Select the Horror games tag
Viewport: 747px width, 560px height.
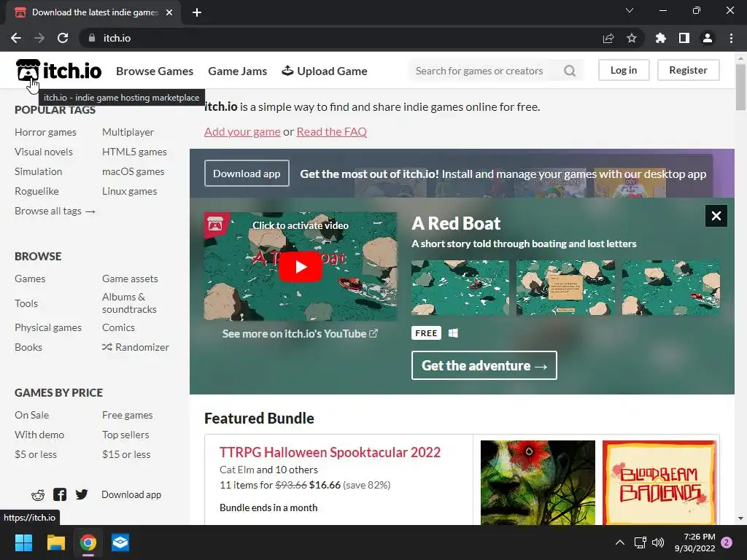click(46, 132)
